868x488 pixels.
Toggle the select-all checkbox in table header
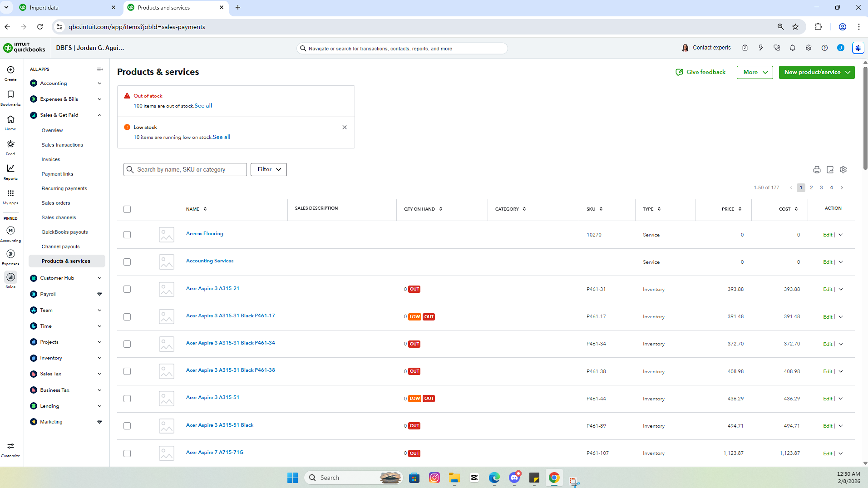click(x=127, y=209)
